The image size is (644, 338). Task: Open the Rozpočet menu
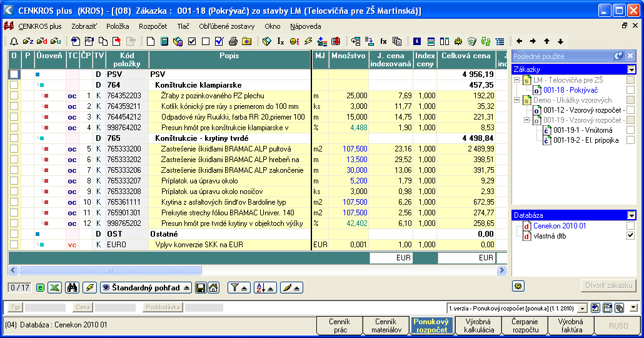point(153,26)
